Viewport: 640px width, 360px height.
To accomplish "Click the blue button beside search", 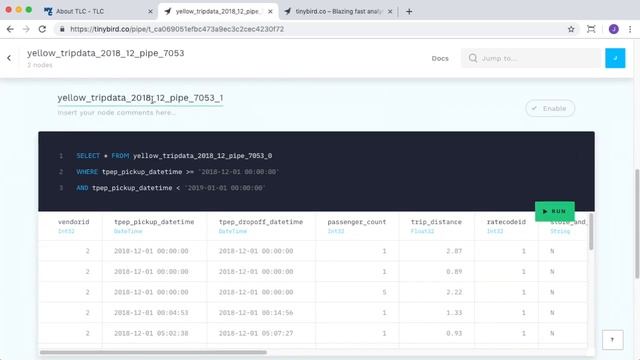I will (615, 58).
